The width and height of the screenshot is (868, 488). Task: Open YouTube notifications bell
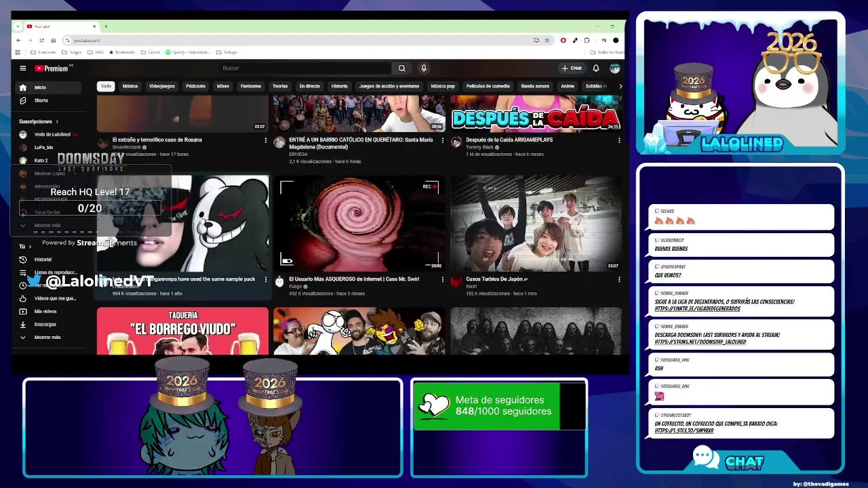(596, 68)
